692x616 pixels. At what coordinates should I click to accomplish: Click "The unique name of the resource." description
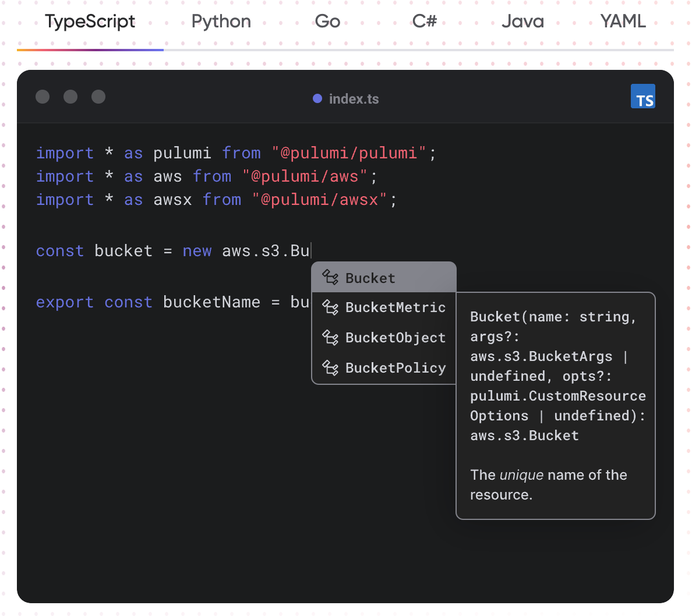click(549, 484)
